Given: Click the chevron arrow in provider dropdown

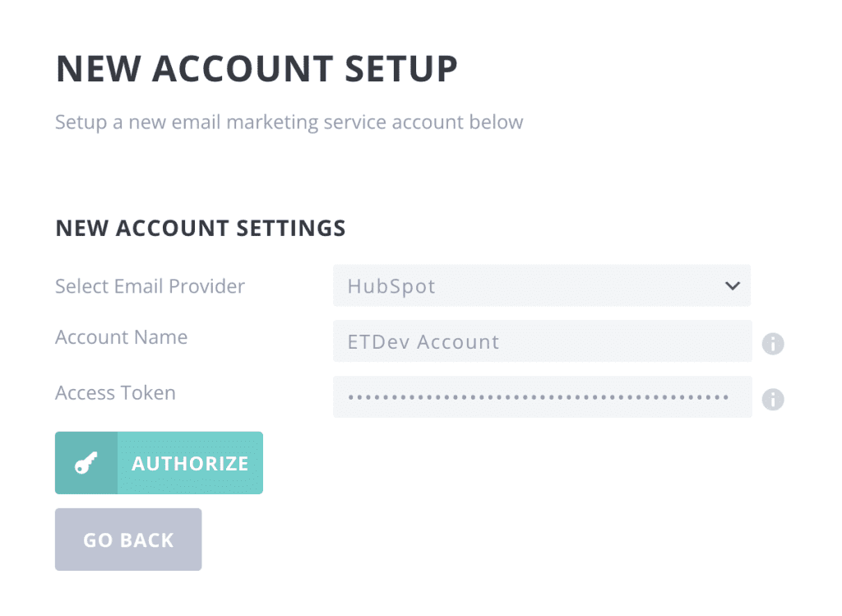Looking at the screenshot, I should [x=732, y=286].
